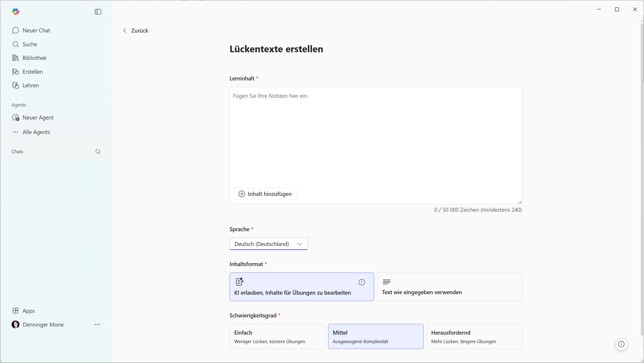Open Bibliothek in the sidebar
644x363 pixels.
(x=34, y=58)
